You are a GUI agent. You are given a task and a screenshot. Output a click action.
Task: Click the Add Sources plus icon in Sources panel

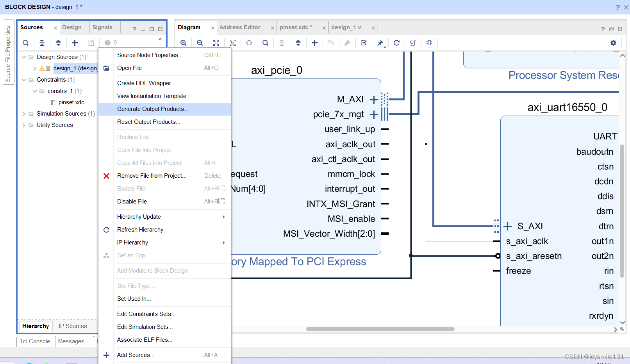pyautogui.click(x=75, y=43)
